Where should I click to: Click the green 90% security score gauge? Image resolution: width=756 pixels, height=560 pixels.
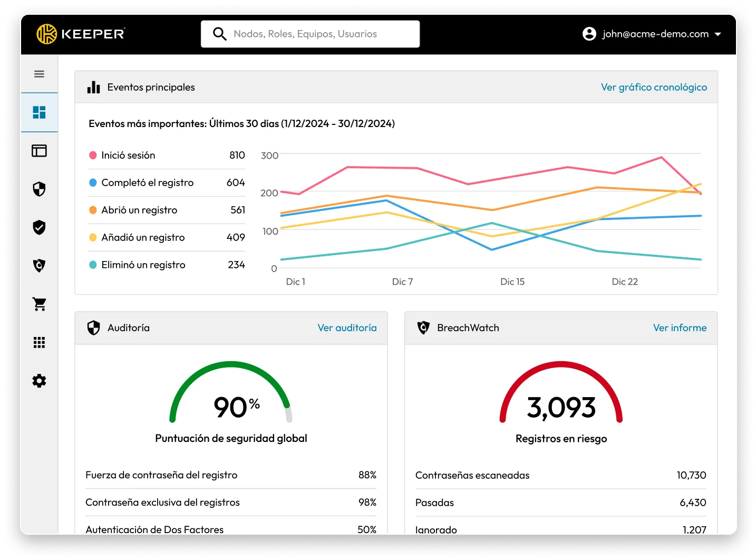(231, 393)
